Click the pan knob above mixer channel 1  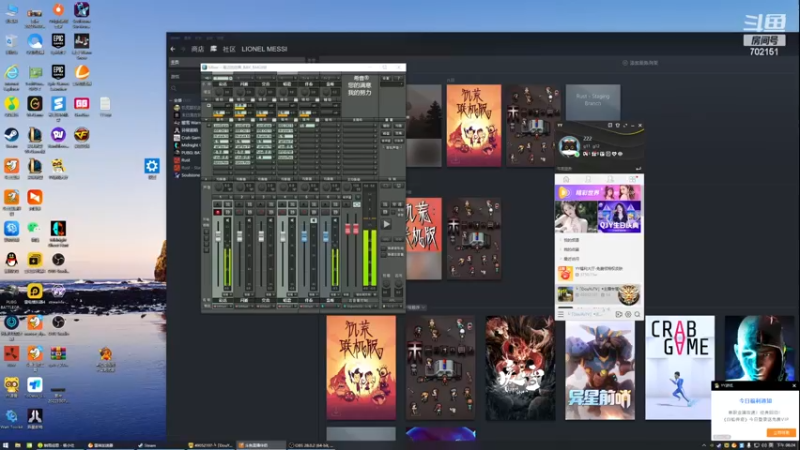[x=219, y=188]
